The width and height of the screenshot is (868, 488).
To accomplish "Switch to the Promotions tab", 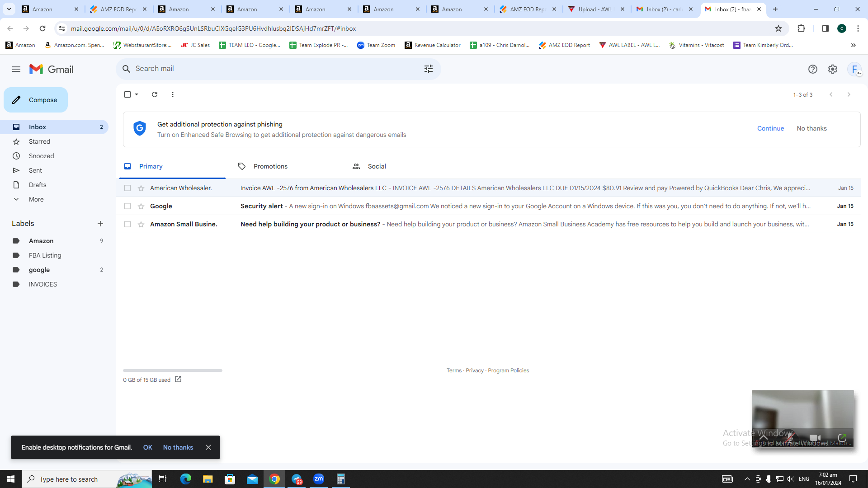I will pos(287,167).
